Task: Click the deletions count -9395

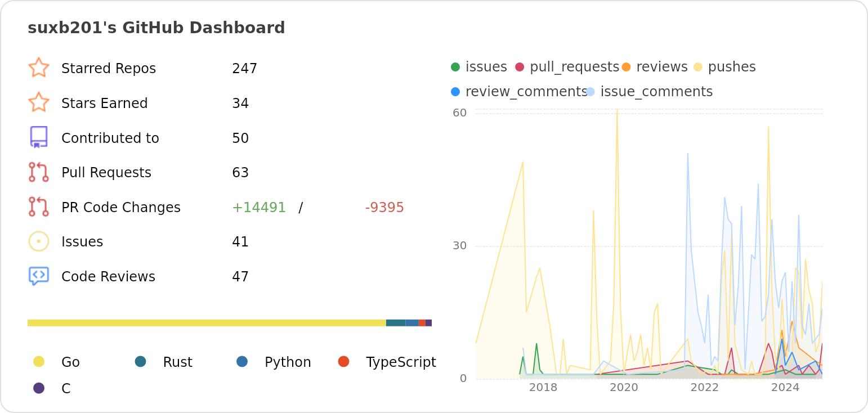Action: (x=384, y=207)
